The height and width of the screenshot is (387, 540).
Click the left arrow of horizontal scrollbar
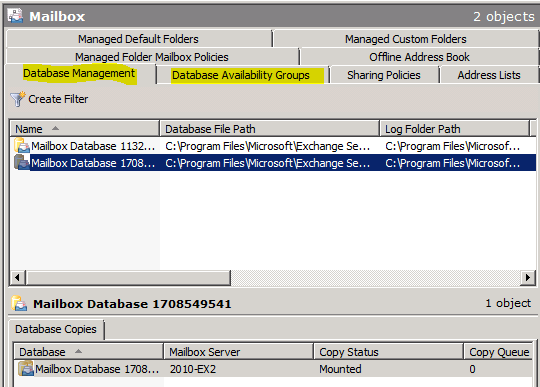18,278
